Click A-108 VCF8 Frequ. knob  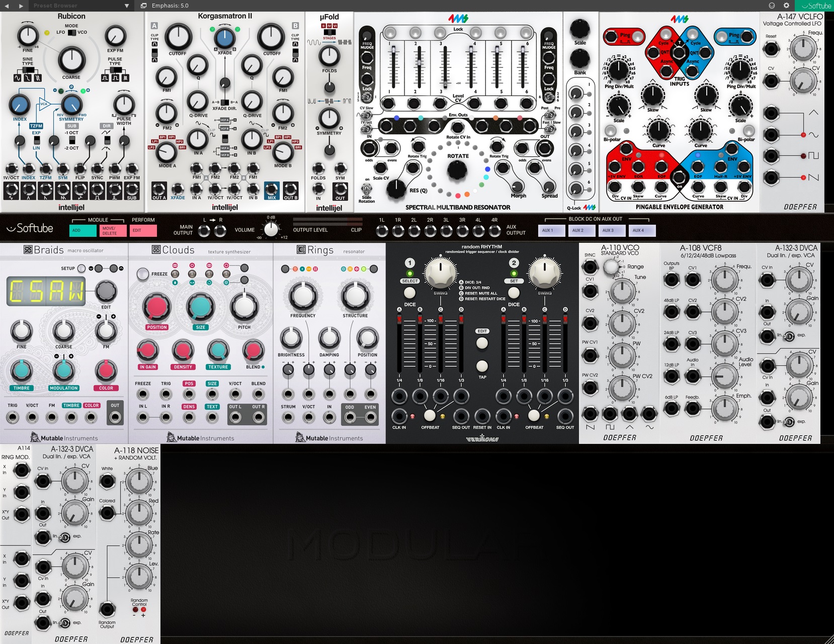click(x=724, y=280)
